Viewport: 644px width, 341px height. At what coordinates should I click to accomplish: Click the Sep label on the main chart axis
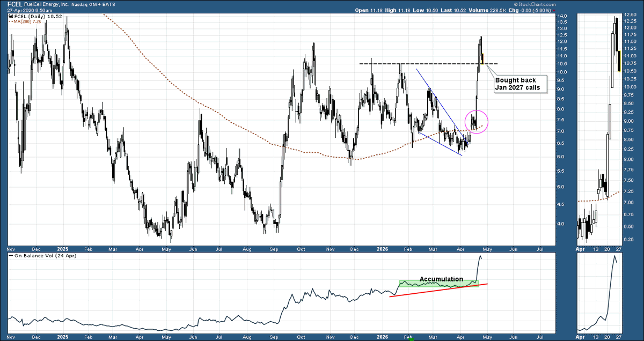274,249
